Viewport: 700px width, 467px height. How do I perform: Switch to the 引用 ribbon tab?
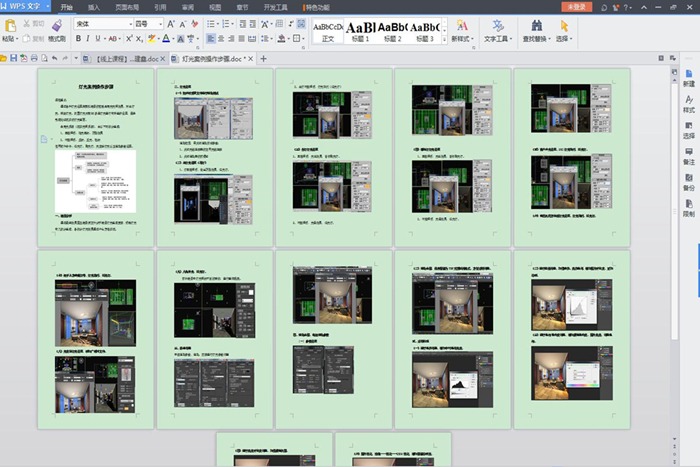(160, 7)
